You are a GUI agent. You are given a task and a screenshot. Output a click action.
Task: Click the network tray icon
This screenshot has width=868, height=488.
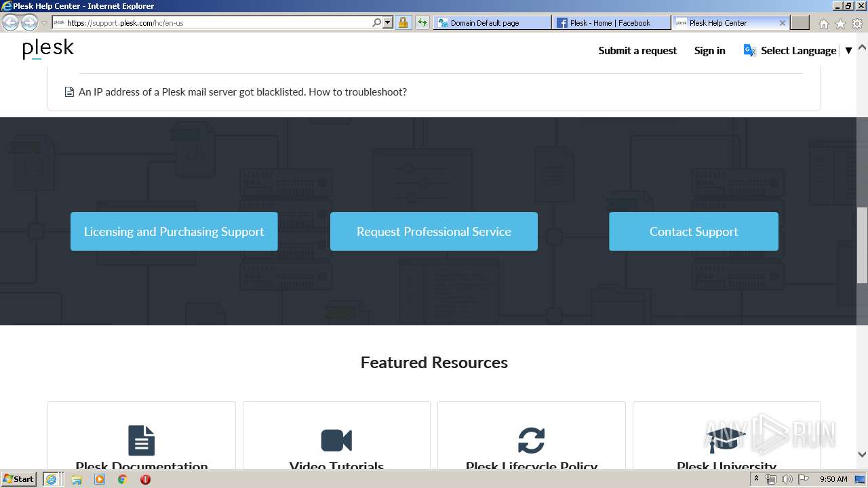point(771,479)
